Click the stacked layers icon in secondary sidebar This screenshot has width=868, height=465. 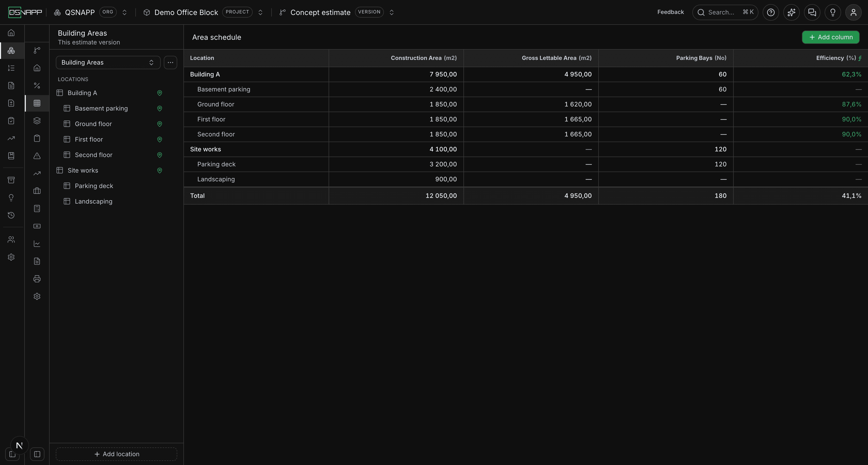37,121
